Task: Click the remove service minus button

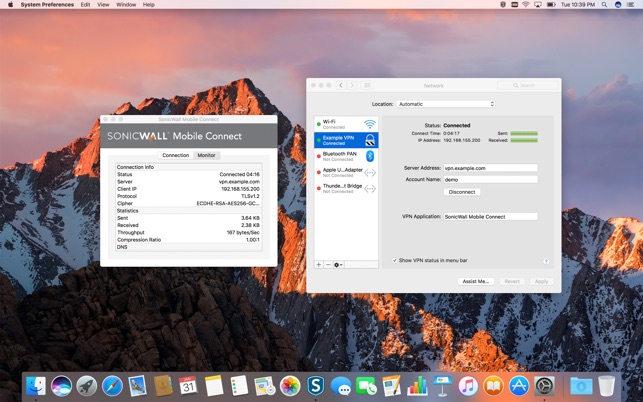Action: [x=328, y=265]
